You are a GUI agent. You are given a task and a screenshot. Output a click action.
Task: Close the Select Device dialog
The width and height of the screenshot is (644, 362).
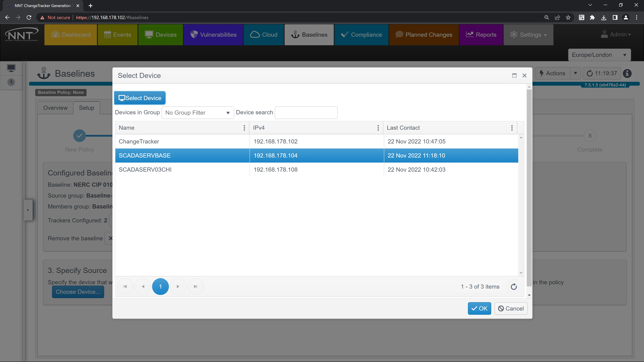(x=524, y=75)
